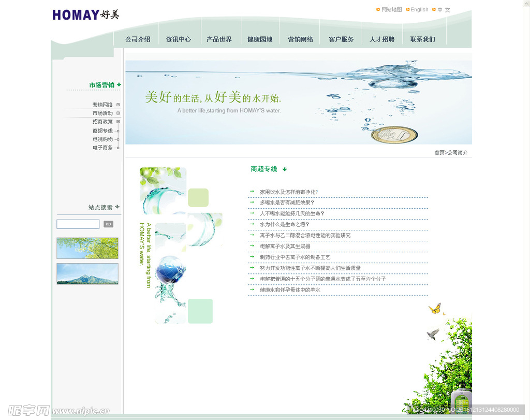Expand the sidebar 营销网络 plus box
Viewport: 530px width, 420px height.
(x=118, y=105)
